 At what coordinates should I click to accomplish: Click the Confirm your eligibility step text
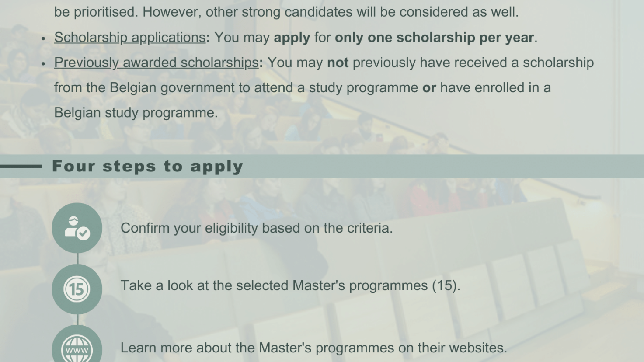coord(257,228)
